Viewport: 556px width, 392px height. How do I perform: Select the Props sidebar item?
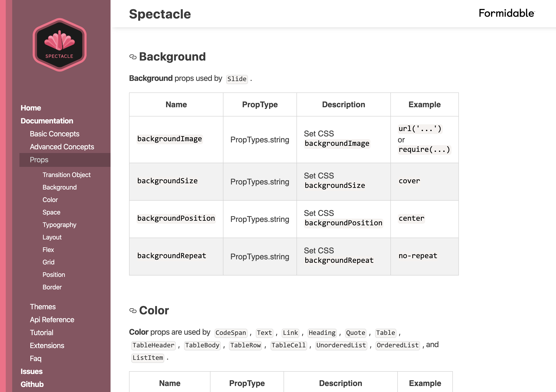[39, 160]
